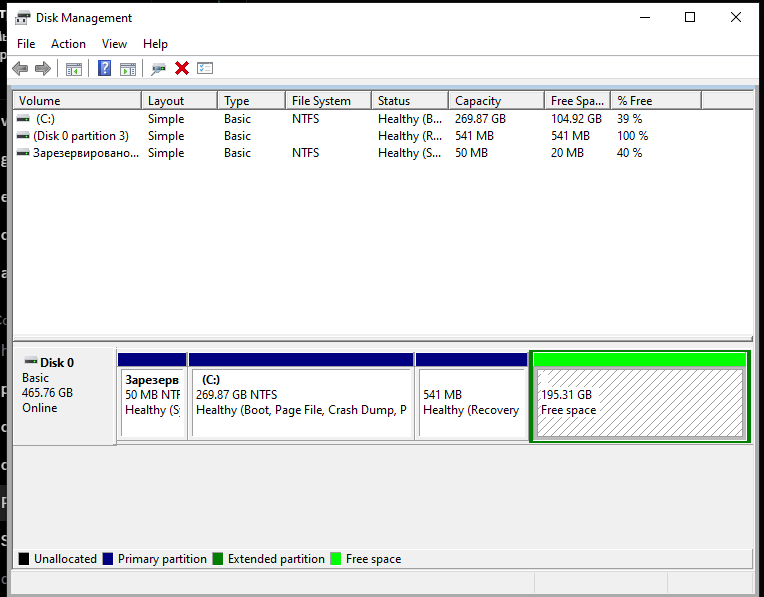Click the 100 % free cell
The image size is (764, 597).
pos(632,136)
